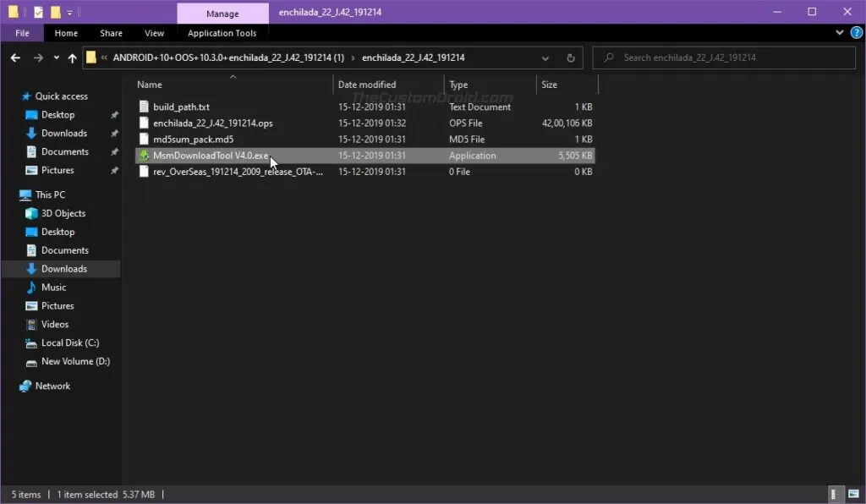
Task: Open the quick access toolbar customization dropdown
Action: tap(68, 11)
